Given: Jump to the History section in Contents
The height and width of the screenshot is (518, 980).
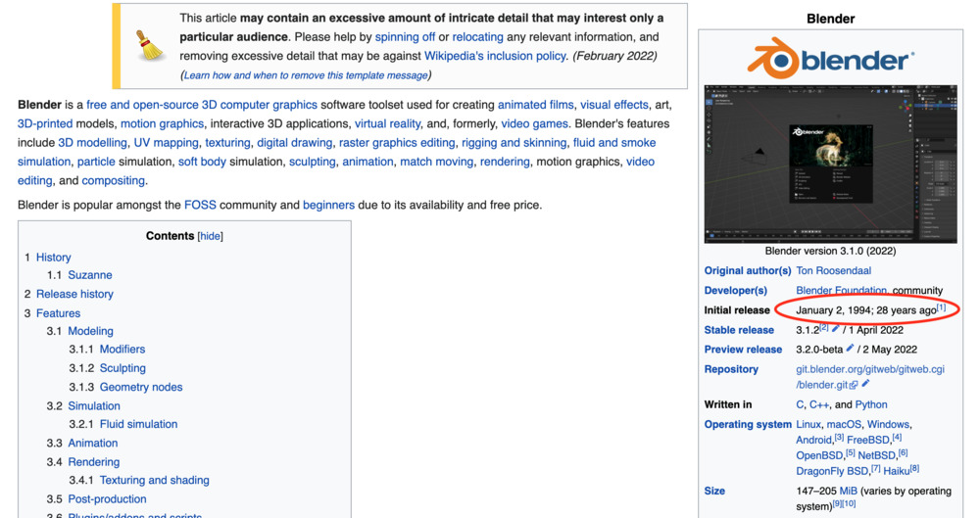Looking at the screenshot, I should click(53, 258).
